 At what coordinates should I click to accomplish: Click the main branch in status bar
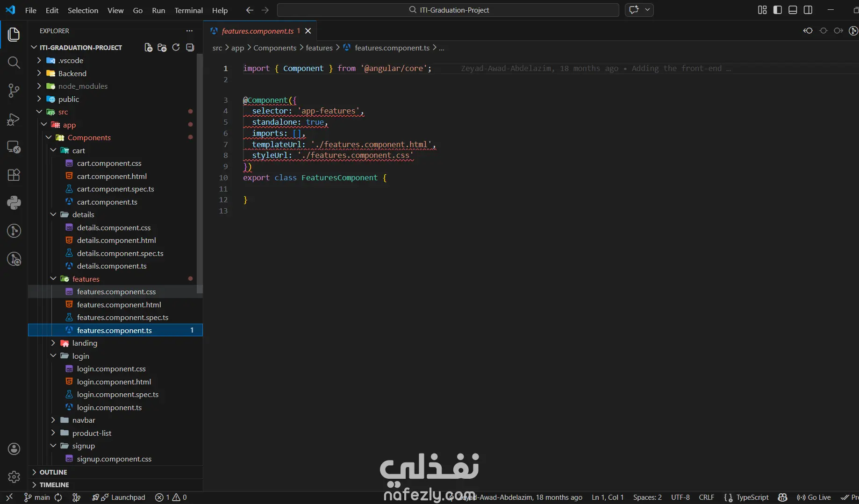coord(37,497)
